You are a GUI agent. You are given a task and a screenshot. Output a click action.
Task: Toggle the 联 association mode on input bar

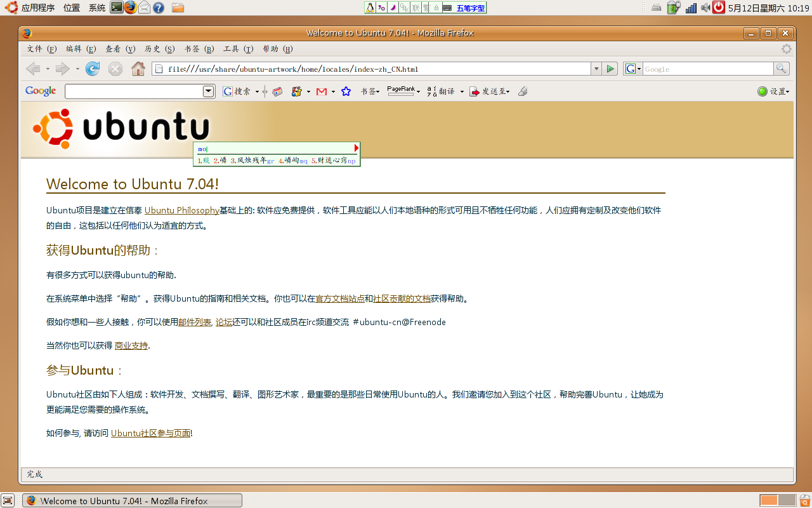416,8
